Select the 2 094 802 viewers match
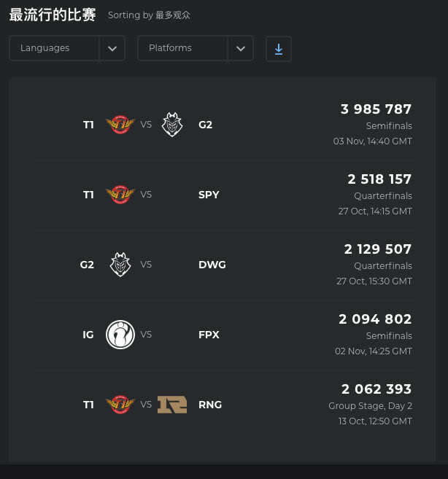The width and height of the screenshot is (448, 479). tap(223, 335)
